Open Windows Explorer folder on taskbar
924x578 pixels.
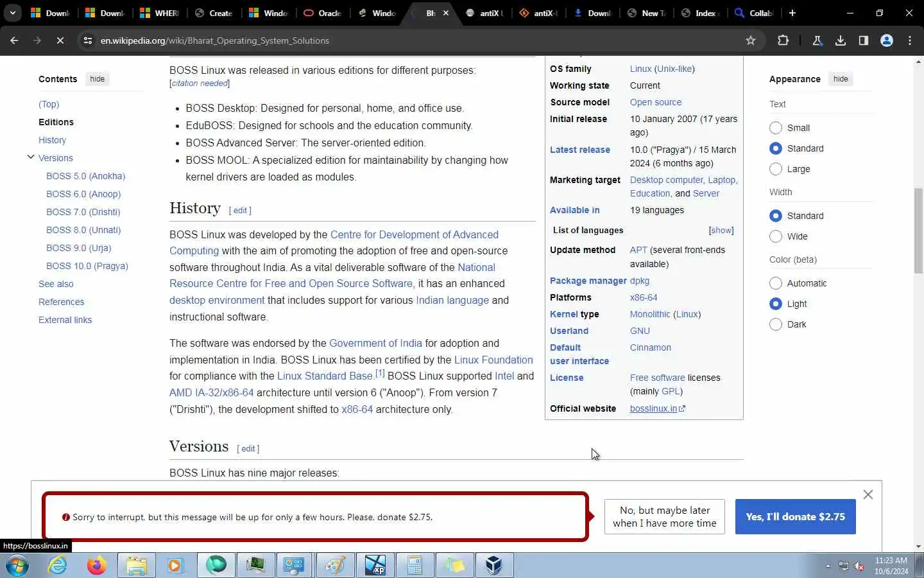(x=137, y=565)
